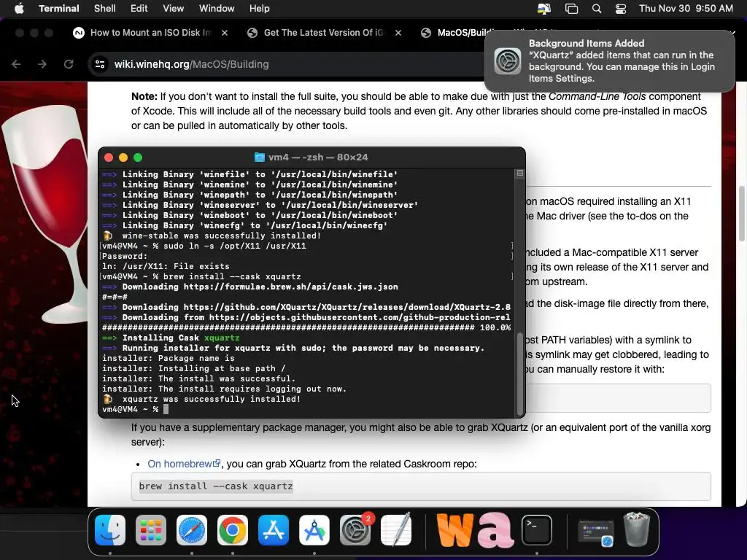This screenshot has width=747, height=560.
Task: Open the pink 'a' app in the Dock
Action: 495,530
